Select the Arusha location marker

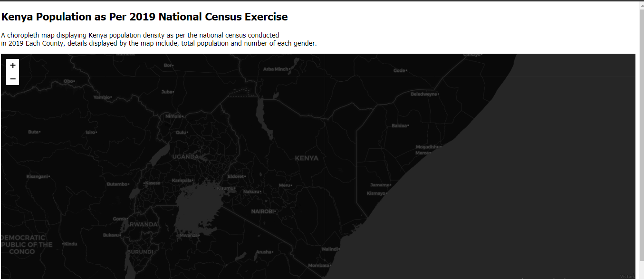click(273, 252)
